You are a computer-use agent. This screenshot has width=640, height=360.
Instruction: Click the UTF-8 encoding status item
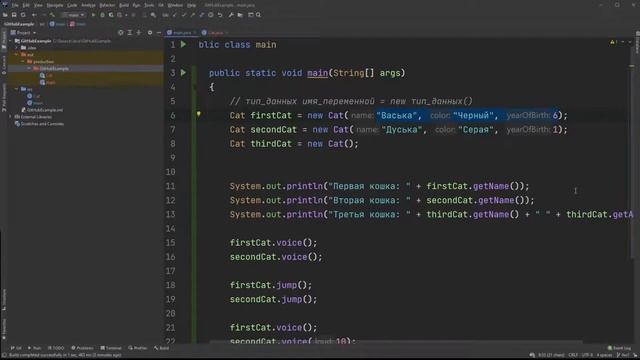[x=587, y=356]
